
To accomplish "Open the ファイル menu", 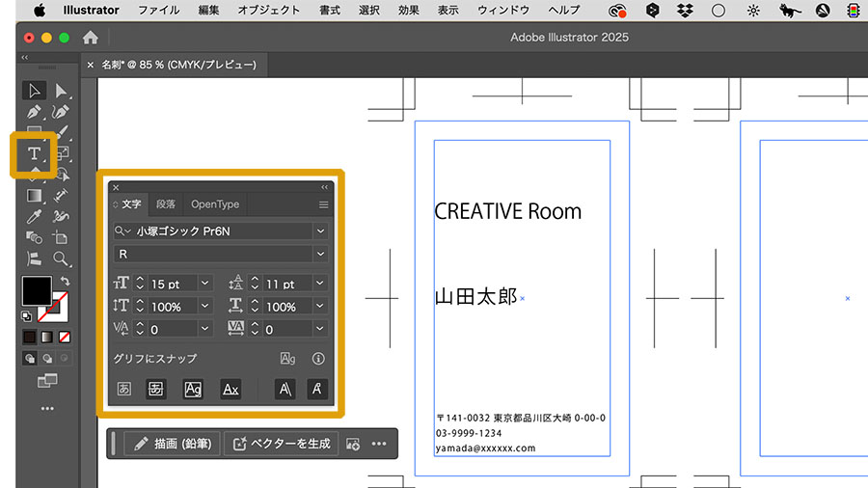I will point(158,11).
